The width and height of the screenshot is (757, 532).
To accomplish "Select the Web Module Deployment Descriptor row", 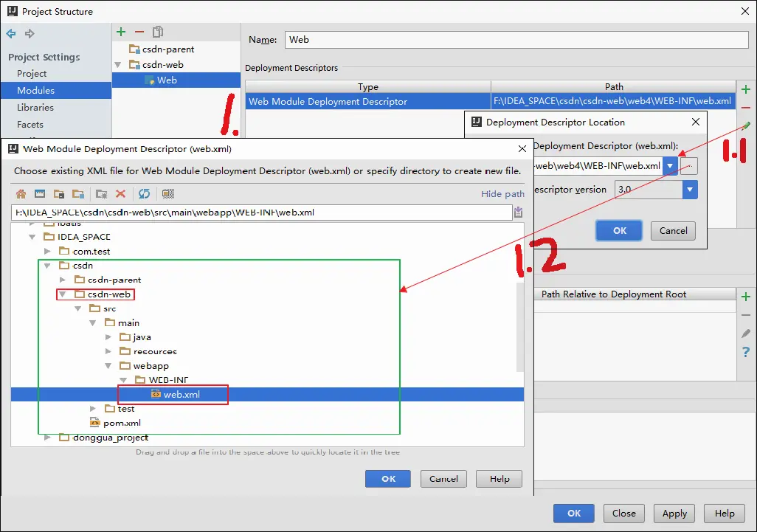I will pyautogui.click(x=491, y=101).
